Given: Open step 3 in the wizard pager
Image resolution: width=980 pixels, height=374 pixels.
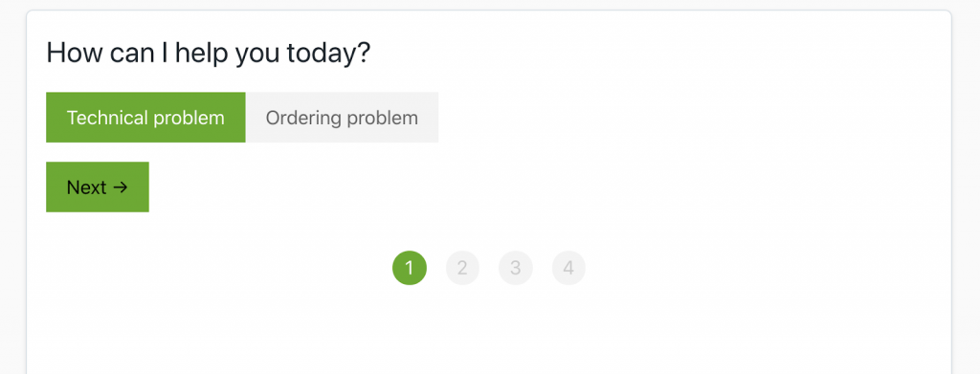Looking at the screenshot, I should pyautogui.click(x=516, y=268).
